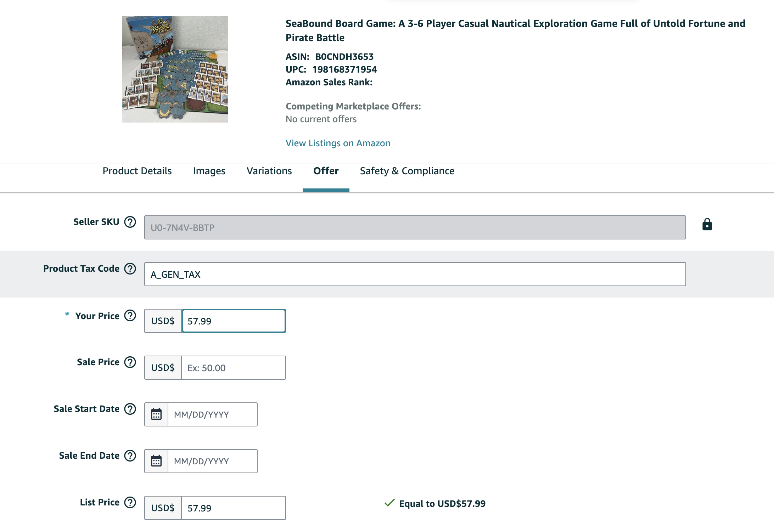Open the Sale End Date calendar picker
The image size is (774, 532).
pos(156,461)
